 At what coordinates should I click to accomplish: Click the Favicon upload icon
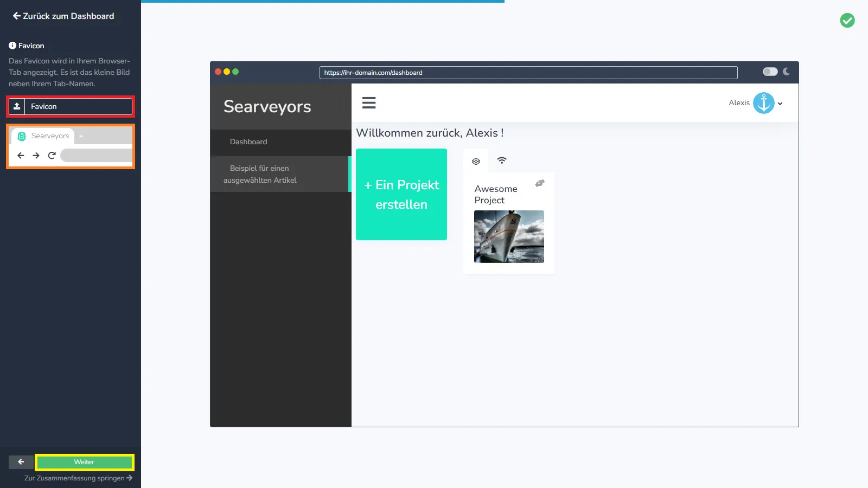[x=17, y=106]
